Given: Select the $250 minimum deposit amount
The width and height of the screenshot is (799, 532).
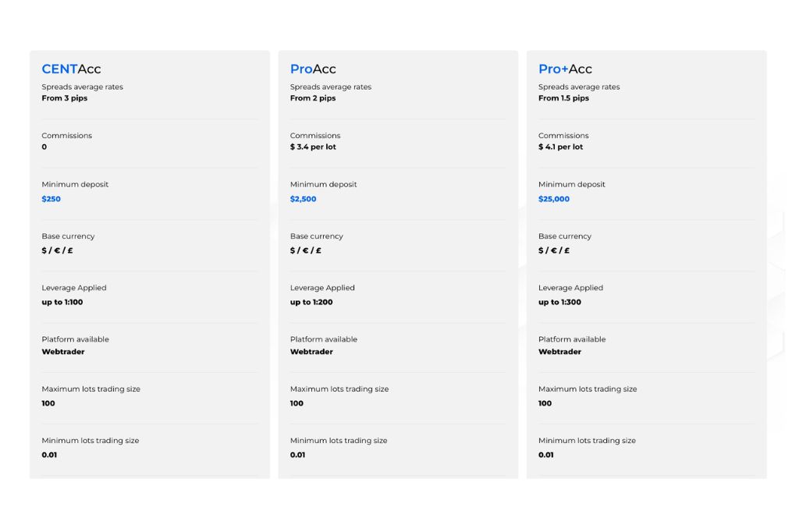Looking at the screenshot, I should (x=51, y=199).
